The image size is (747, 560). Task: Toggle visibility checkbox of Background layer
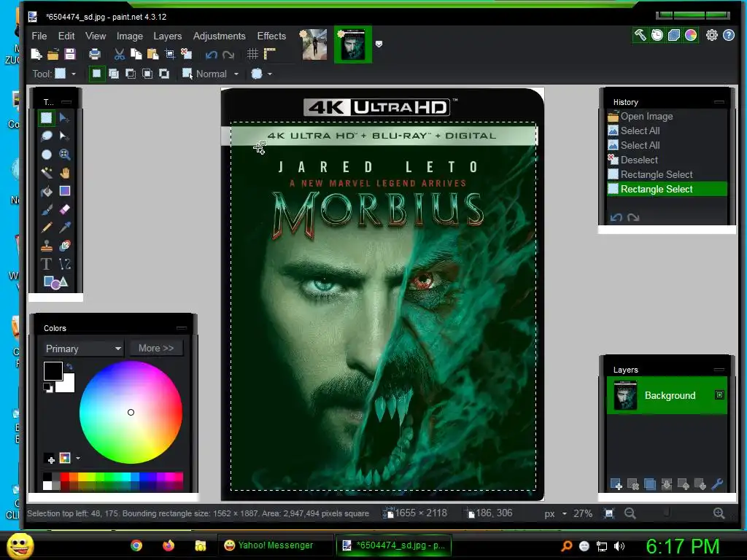pyautogui.click(x=719, y=394)
